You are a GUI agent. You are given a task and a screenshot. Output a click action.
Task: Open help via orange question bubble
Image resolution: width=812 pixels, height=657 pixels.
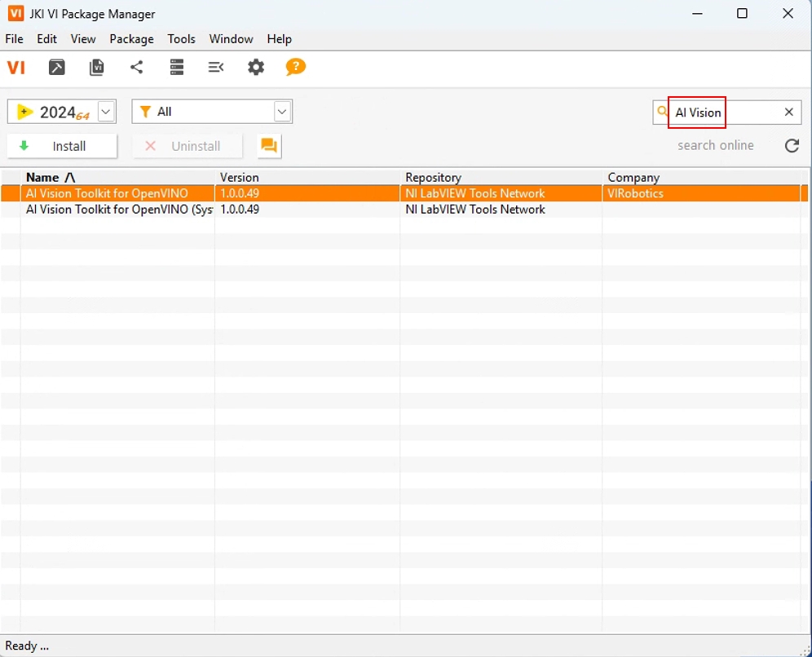click(296, 68)
